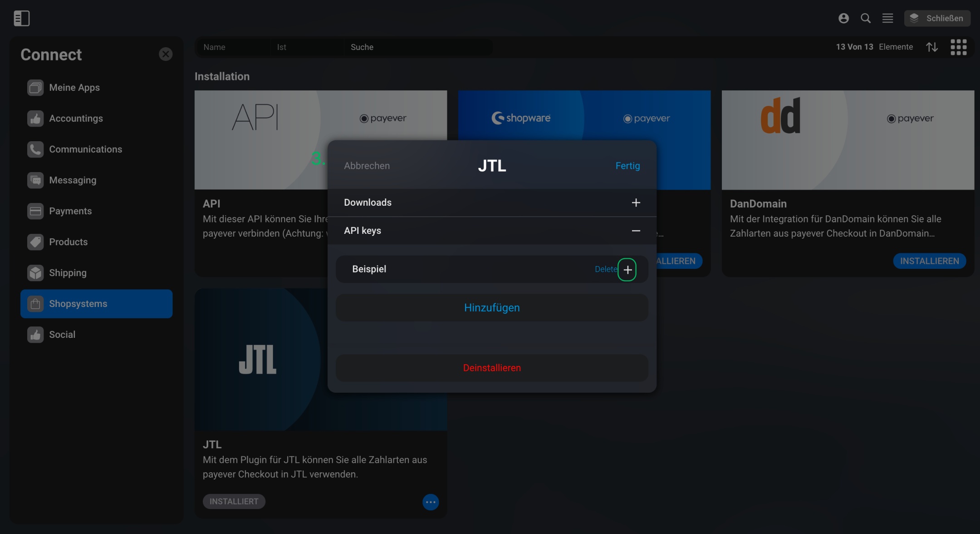This screenshot has width=980, height=534.
Task: Switch to grid view icon
Action: click(x=959, y=47)
